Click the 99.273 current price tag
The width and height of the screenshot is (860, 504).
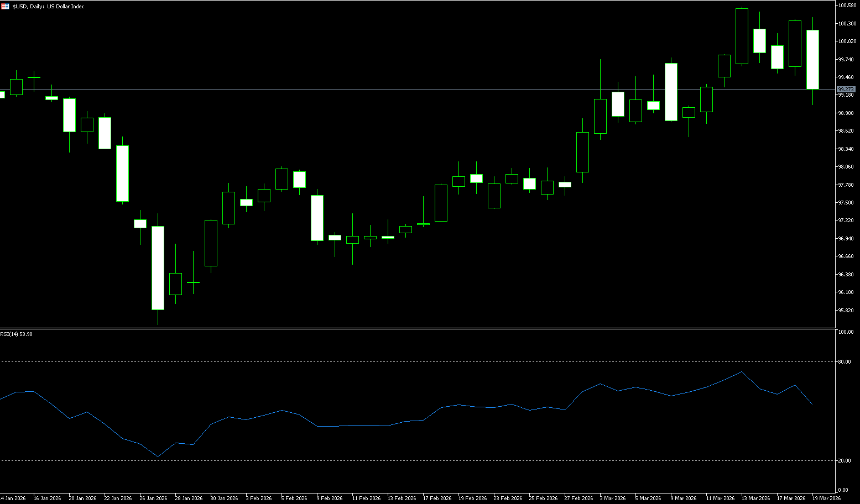pyautogui.click(x=846, y=89)
